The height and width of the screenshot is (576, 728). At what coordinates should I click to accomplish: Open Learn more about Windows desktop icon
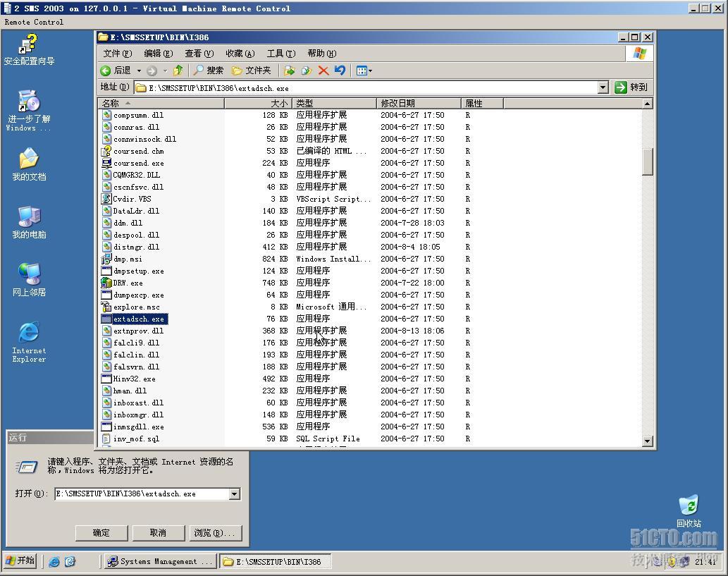click(x=29, y=111)
